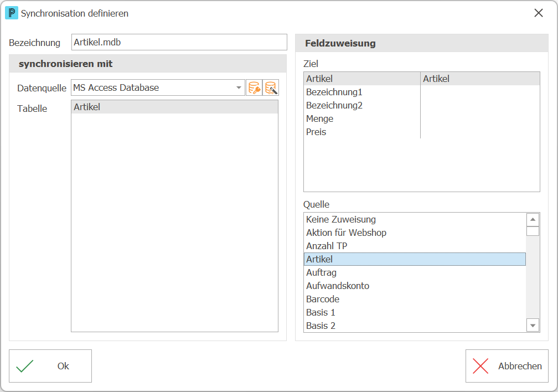Focus the Bezeichnung text field
Image resolution: width=558 pixels, height=392 pixels.
click(179, 42)
